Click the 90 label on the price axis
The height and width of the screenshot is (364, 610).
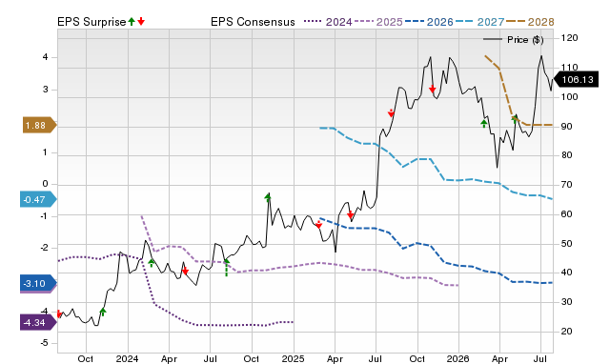[566, 127]
